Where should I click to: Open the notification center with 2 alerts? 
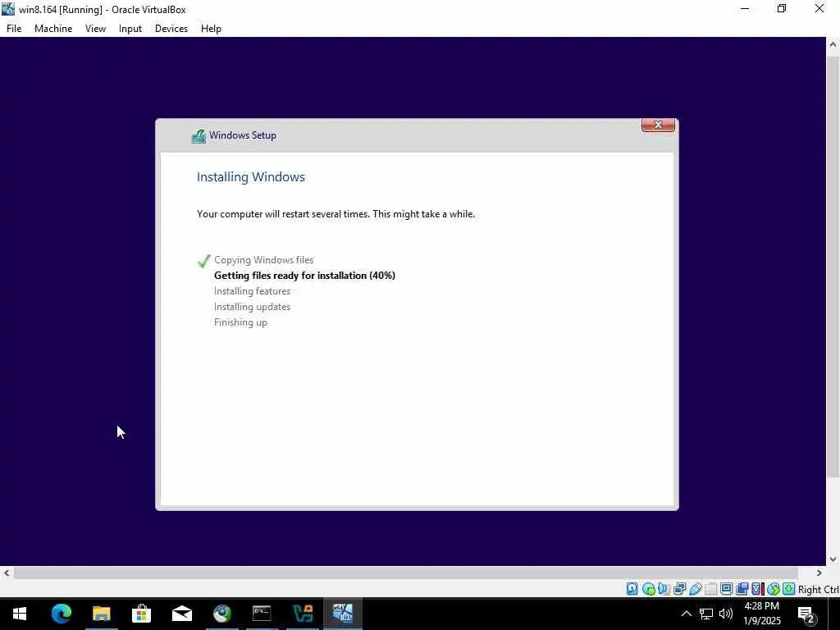point(806,614)
